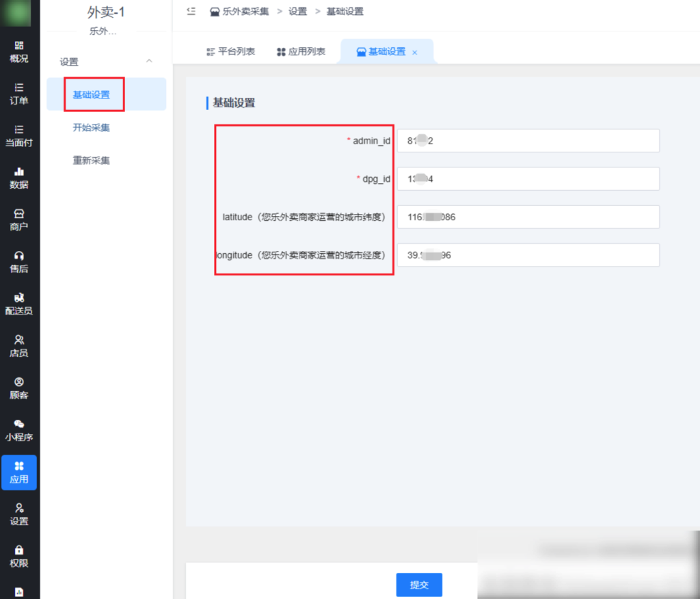The height and width of the screenshot is (599, 700).
Task: Open the 概况 (Overview) panel
Action: [19, 53]
